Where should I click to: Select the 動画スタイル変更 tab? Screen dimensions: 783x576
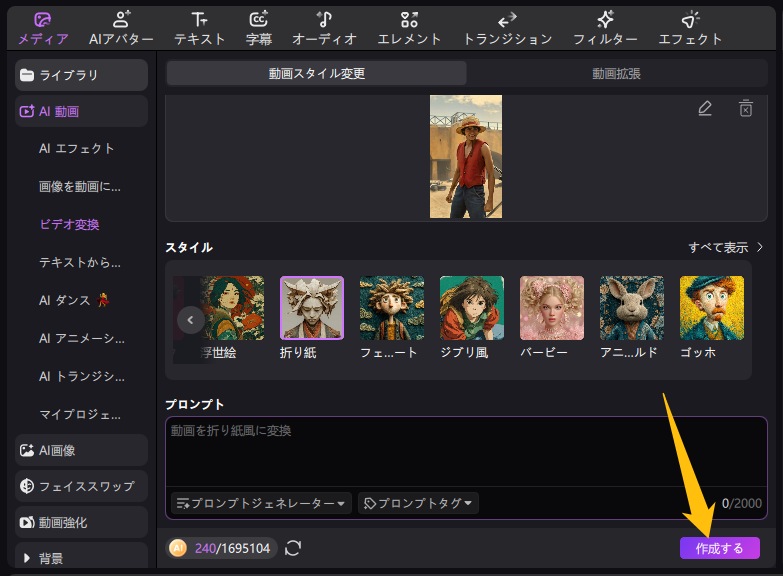[x=316, y=73]
